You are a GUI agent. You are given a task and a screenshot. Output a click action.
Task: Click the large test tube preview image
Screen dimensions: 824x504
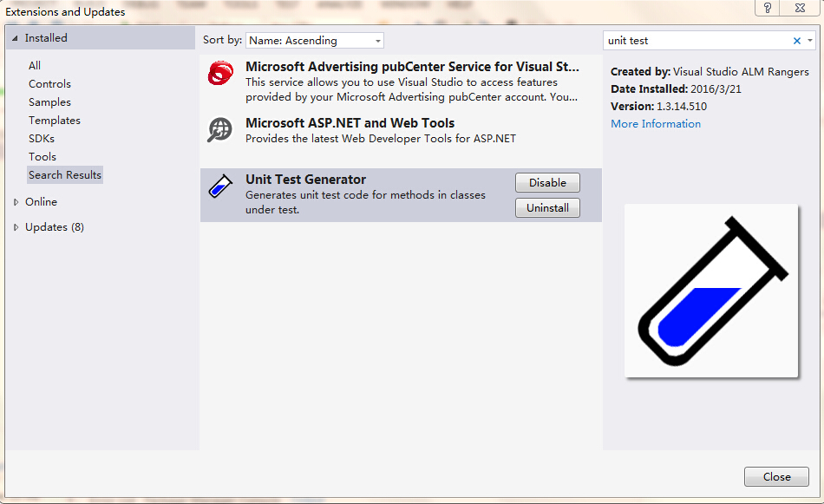coord(711,290)
